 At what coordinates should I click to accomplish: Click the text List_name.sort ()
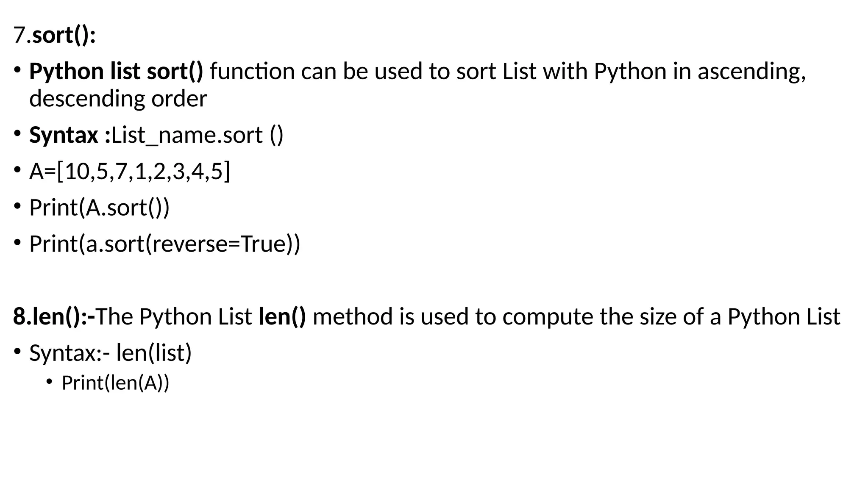pyautogui.click(x=197, y=136)
